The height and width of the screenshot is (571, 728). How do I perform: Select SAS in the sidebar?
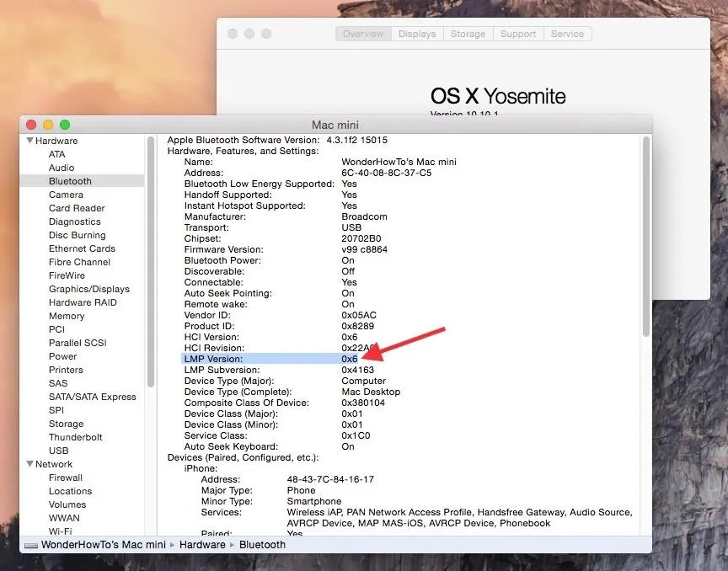coord(58,383)
